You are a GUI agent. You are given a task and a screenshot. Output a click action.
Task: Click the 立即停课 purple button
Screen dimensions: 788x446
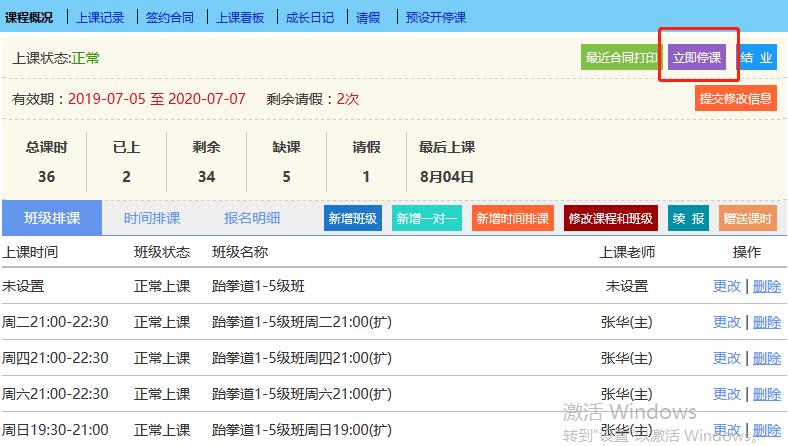(697, 58)
